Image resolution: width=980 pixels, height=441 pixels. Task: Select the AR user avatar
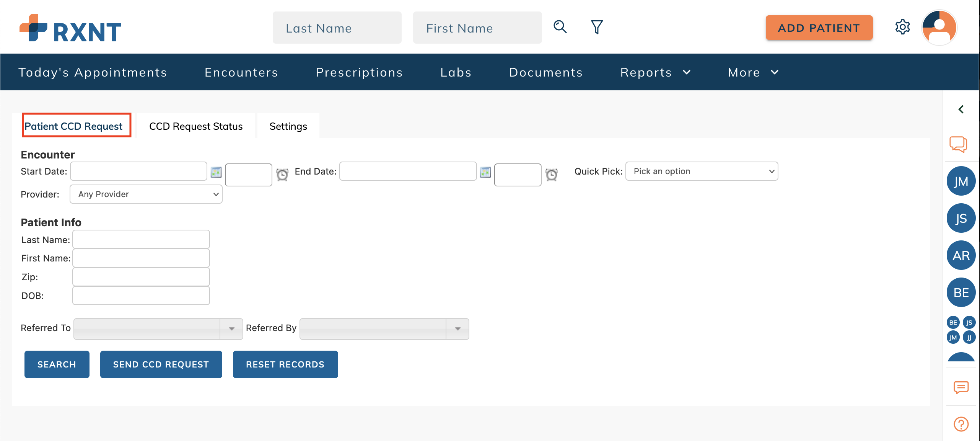click(x=961, y=255)
